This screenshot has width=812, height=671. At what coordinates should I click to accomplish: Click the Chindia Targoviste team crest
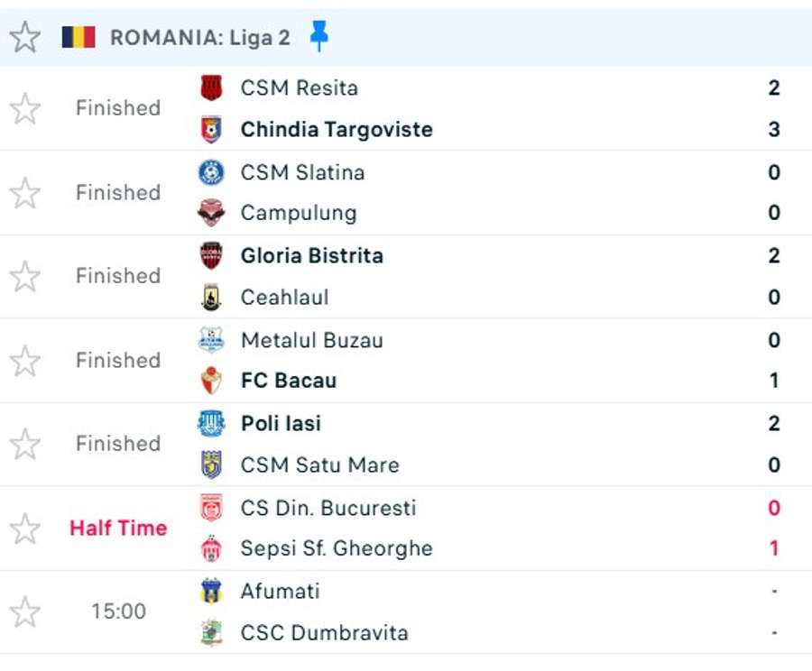point(211,130)
